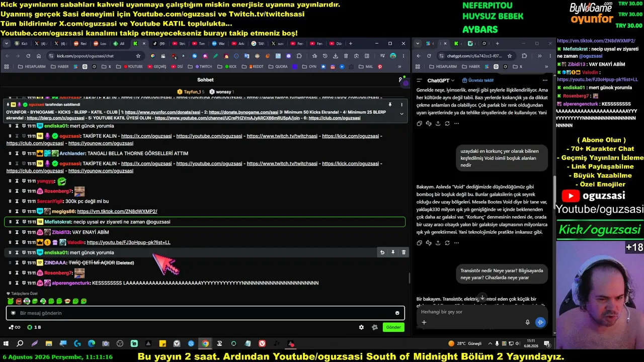The image size is (644, 362).
Task: Switch to the 'Düz' YouTube tab
Action: pyautogui.click(x=335, y=44)
